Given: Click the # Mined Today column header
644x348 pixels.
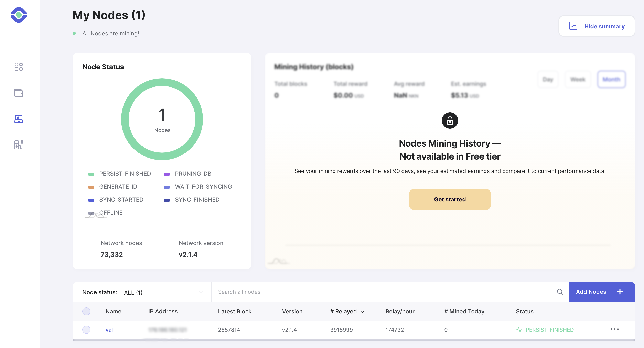Looking at the screenshot, I should 464,311.
